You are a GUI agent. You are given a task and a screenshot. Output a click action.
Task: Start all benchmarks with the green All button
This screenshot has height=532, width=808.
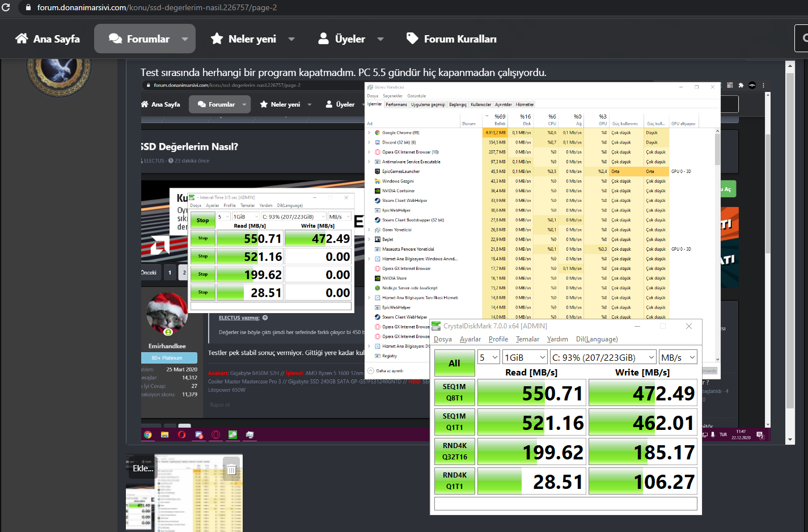click(454, 363)
